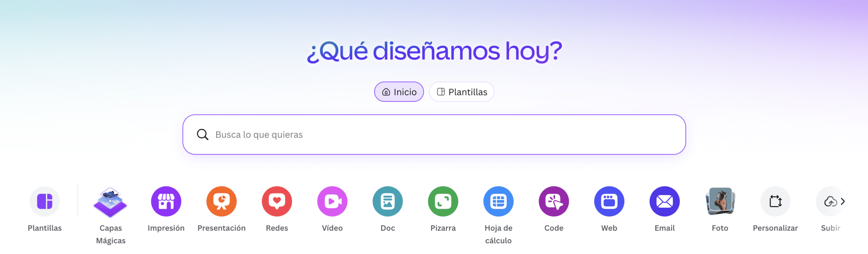Choose the Redes heart icon
Viewport: 868px width, 254px height.
click(277, 201)
